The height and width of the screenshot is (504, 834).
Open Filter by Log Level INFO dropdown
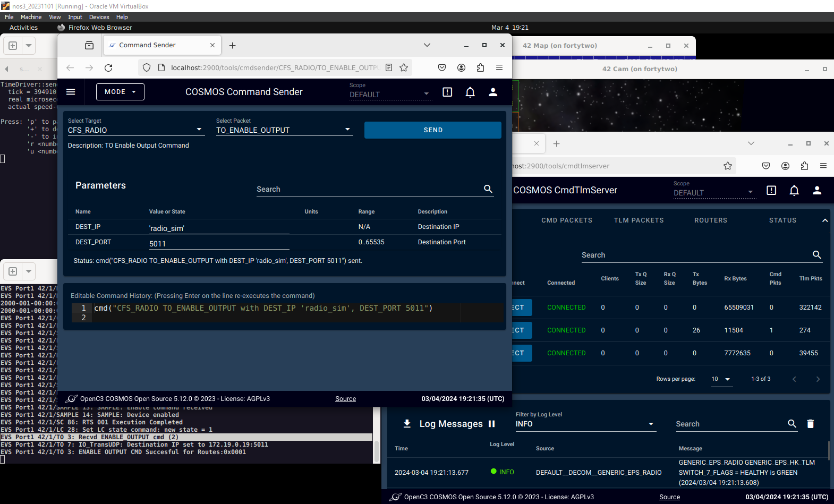click(x=585, y=424)
